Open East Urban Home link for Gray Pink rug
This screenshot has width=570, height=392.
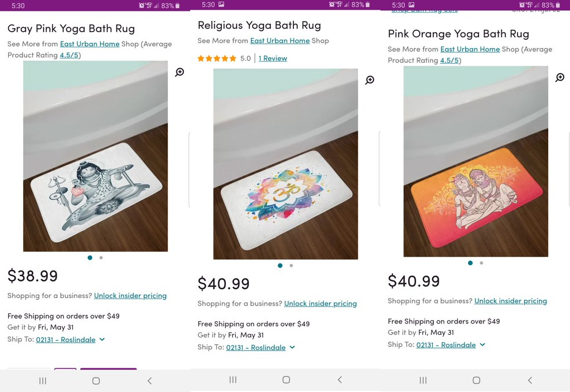89,44
